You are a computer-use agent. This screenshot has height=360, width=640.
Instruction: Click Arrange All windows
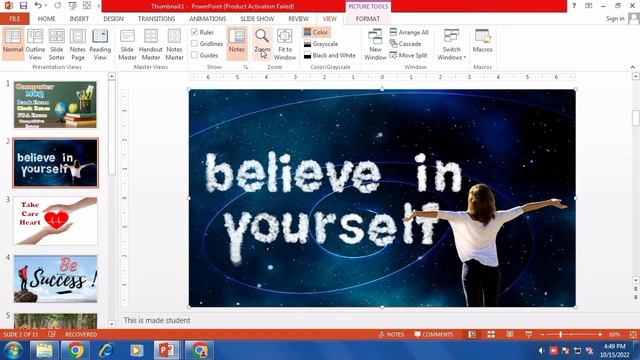[409, 32]
